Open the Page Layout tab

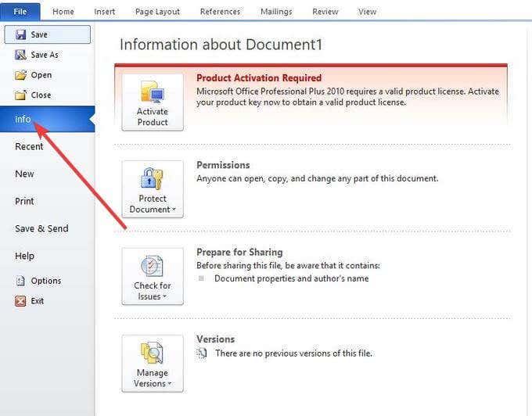pyautogui.click(x=157, y=12)
